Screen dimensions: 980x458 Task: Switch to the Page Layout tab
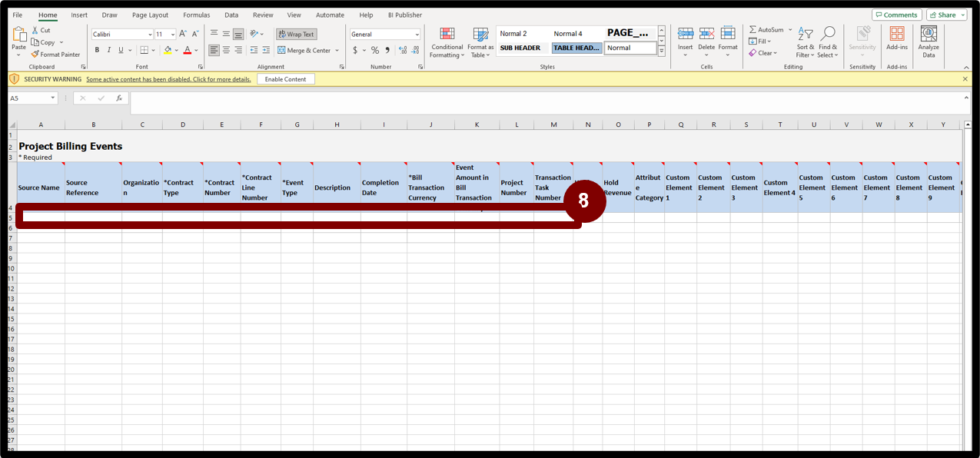[150, 15]
